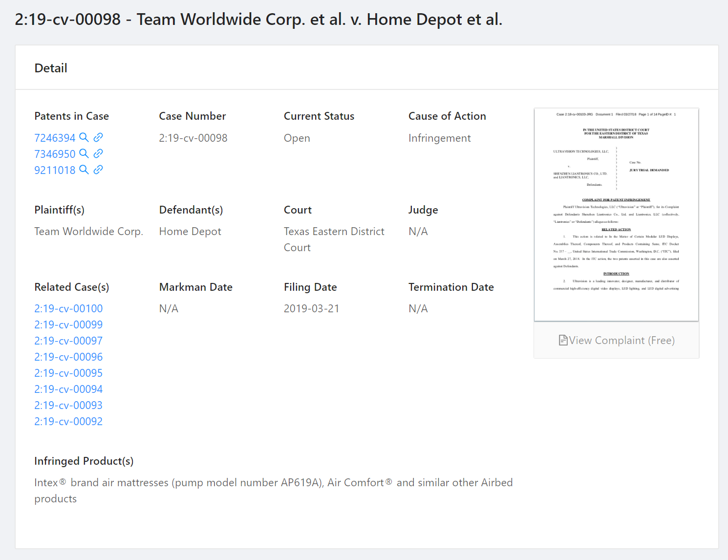The width and height of the screenshot is (728, 560).
Task: Click the Infringed Product(s) description text
Action: click(274, 491)
